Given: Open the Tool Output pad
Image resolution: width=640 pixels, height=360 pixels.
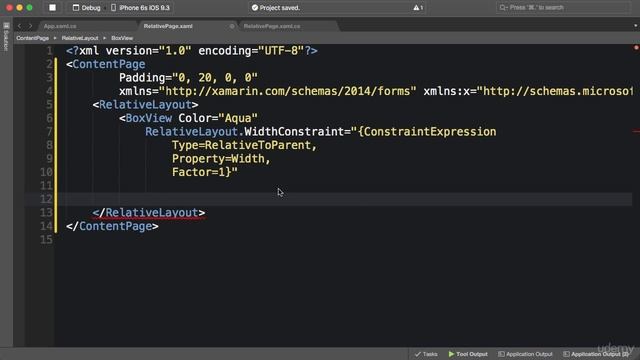Looking at the screenshot, I should 468,354.
